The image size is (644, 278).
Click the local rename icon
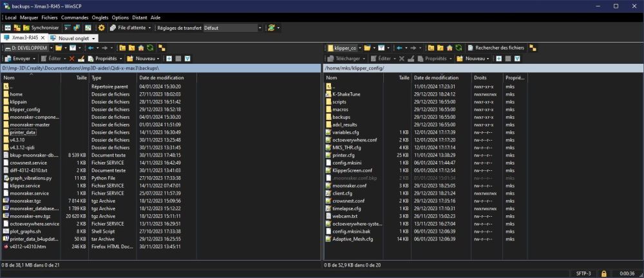(x=81, y=59)
